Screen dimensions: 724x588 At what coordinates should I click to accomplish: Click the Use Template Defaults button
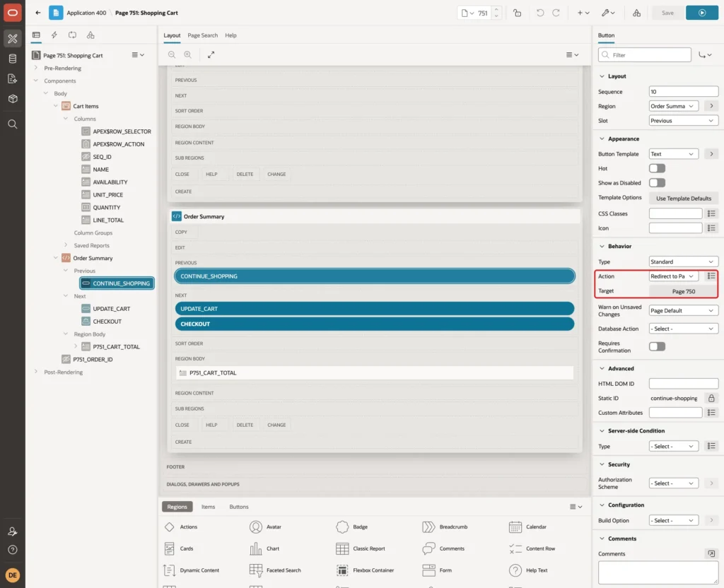[x=684, y=199]
